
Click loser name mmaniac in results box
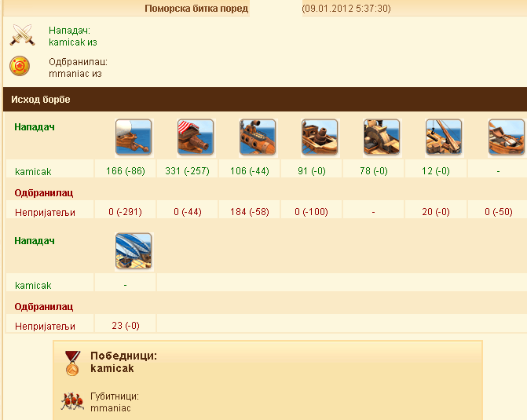coord(111,408)
